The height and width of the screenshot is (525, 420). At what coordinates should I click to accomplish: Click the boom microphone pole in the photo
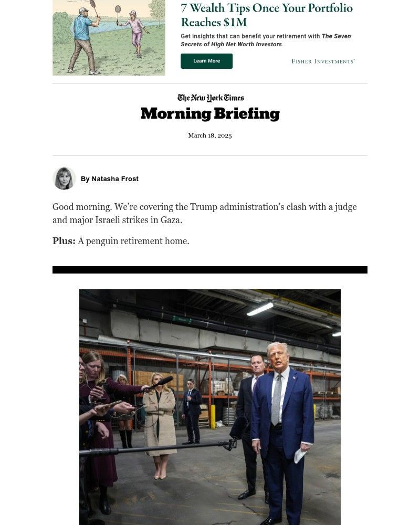pos(157,448)
